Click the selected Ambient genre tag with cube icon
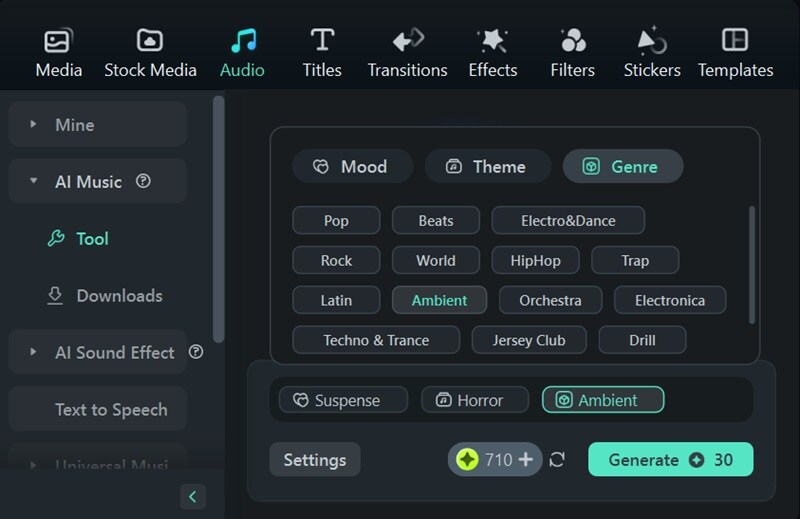Screen dimensions: 800x519 coord(603,400)
